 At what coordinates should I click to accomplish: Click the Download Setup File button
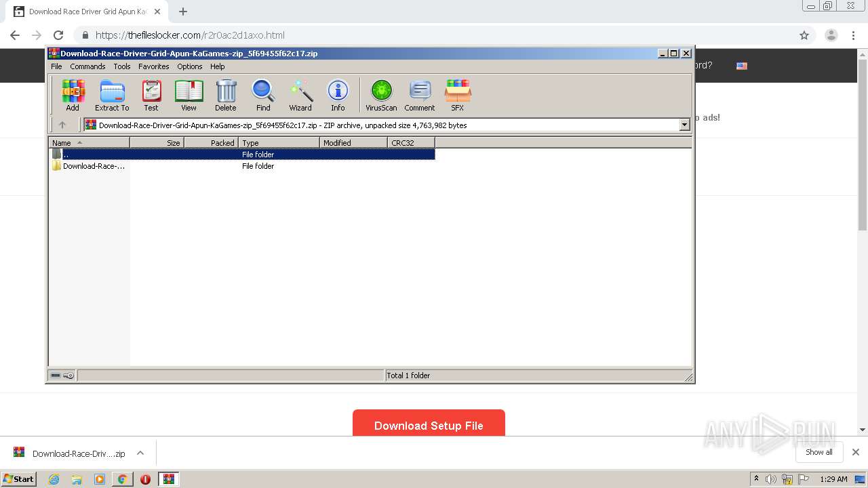point(429,423)
